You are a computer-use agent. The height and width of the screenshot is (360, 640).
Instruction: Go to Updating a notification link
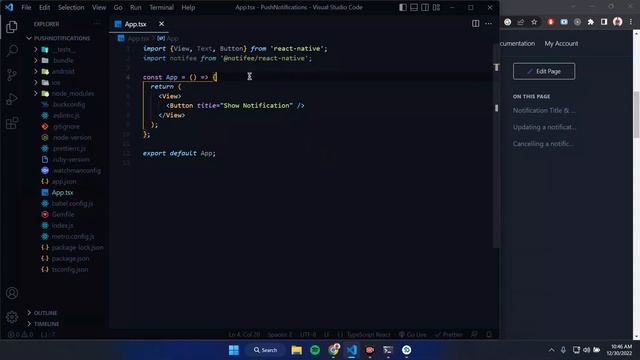(544, 127)
